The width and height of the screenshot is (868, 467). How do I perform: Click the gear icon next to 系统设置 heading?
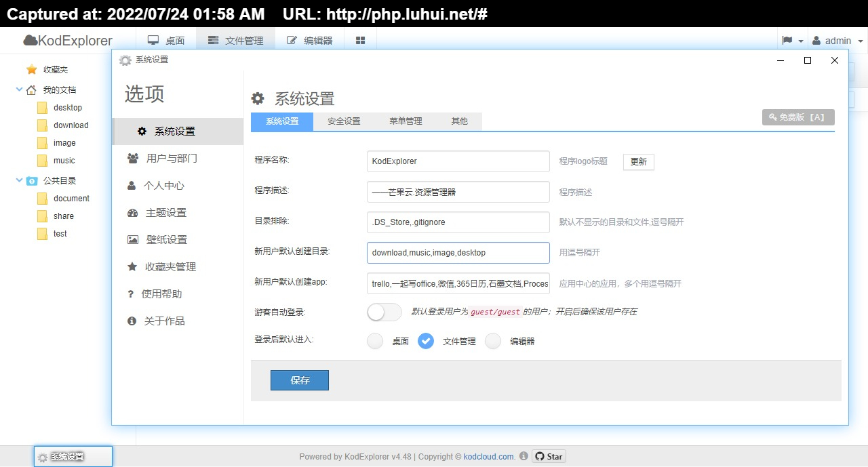[x=258, y=98]
